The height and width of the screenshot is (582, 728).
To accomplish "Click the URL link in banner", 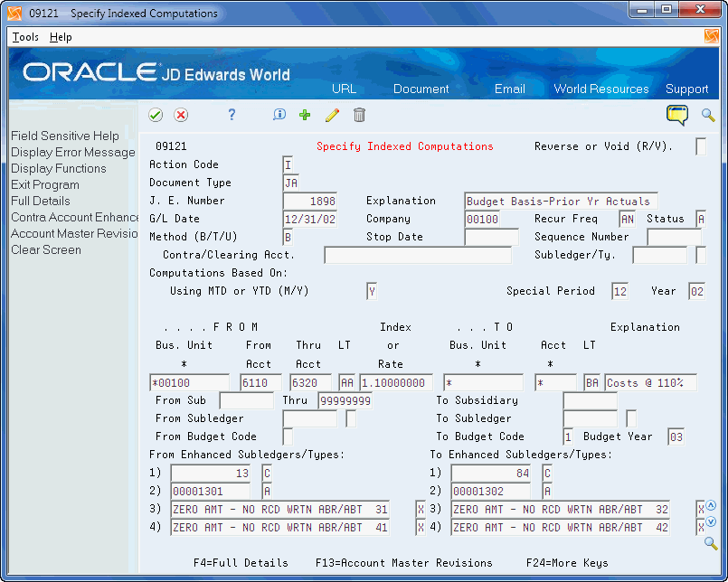I will [x=344, y=89].
